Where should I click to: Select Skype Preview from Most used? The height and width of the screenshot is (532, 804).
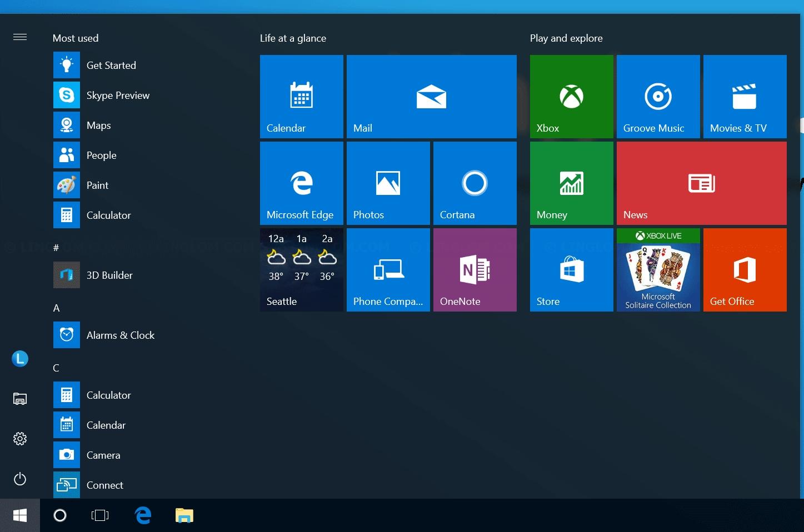tap(118, 96)
